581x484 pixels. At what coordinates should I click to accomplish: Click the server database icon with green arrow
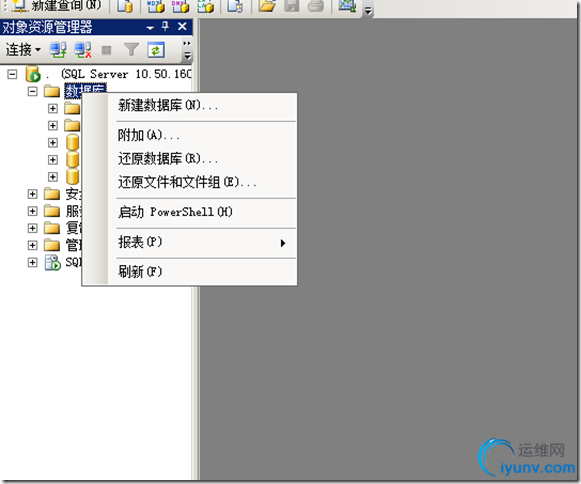coord(33,74)
